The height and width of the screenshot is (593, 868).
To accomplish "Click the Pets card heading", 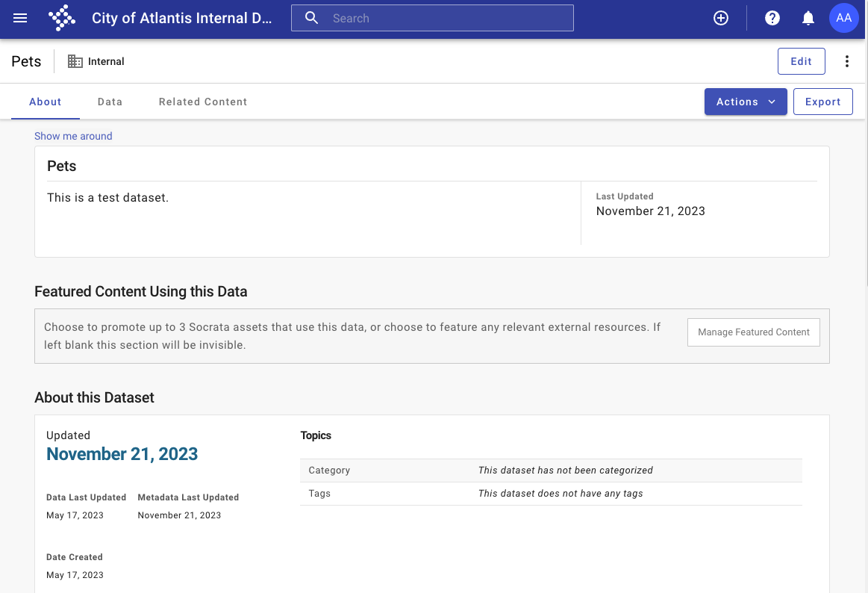I will pos(61,166).
